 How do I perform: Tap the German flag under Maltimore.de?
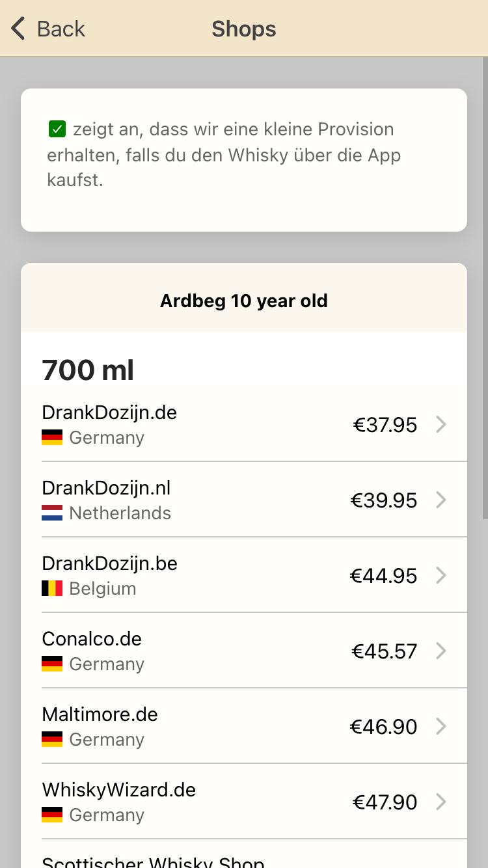tap(52, 739)
